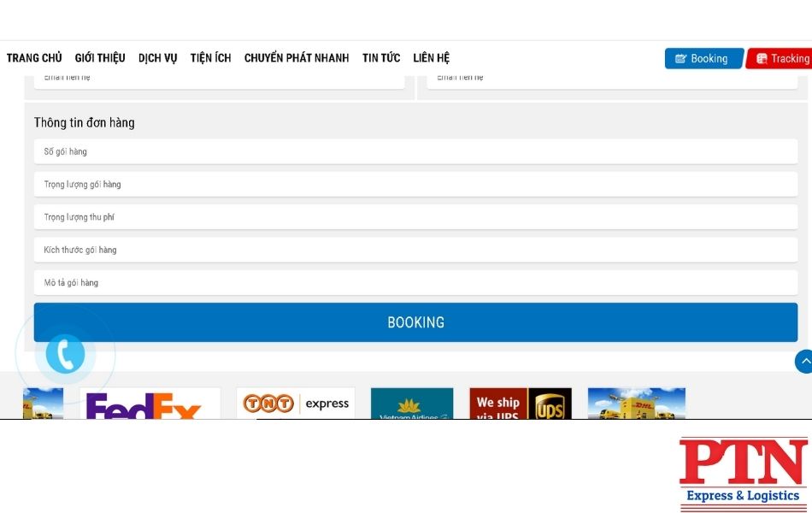Click the red Tracking header button
Viewport: 812px width, 513px height.
(x=779, y=58)
